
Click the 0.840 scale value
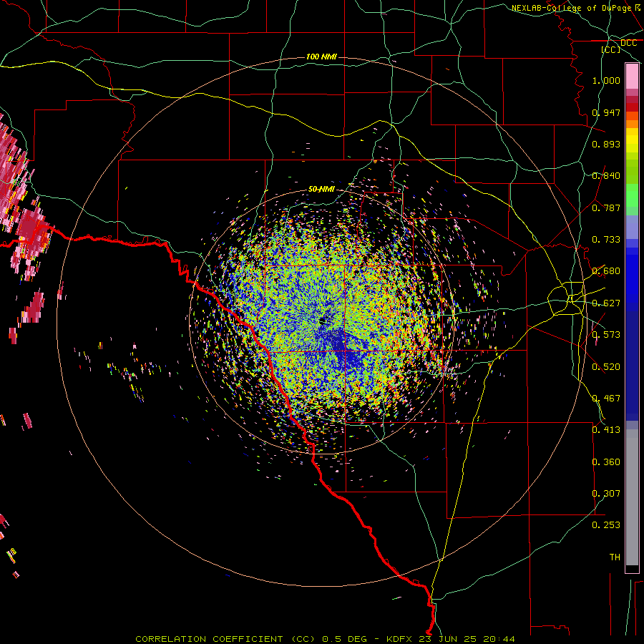coord(606,176)
